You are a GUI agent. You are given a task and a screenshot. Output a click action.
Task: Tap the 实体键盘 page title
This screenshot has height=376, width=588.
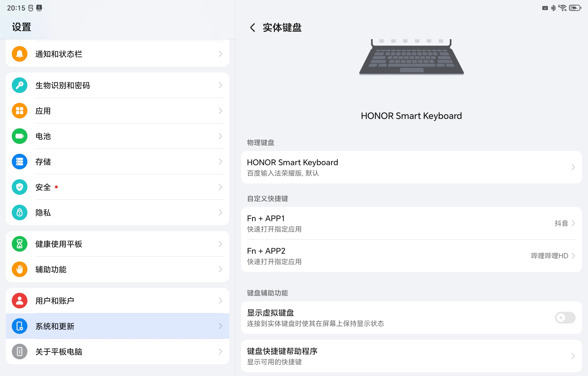[282, 27]
